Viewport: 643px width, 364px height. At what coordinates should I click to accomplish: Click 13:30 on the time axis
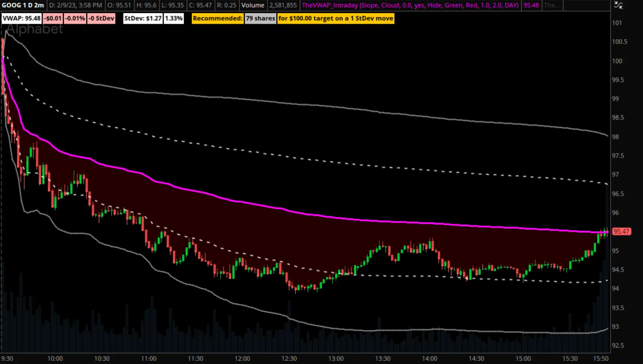click(383, 359)
